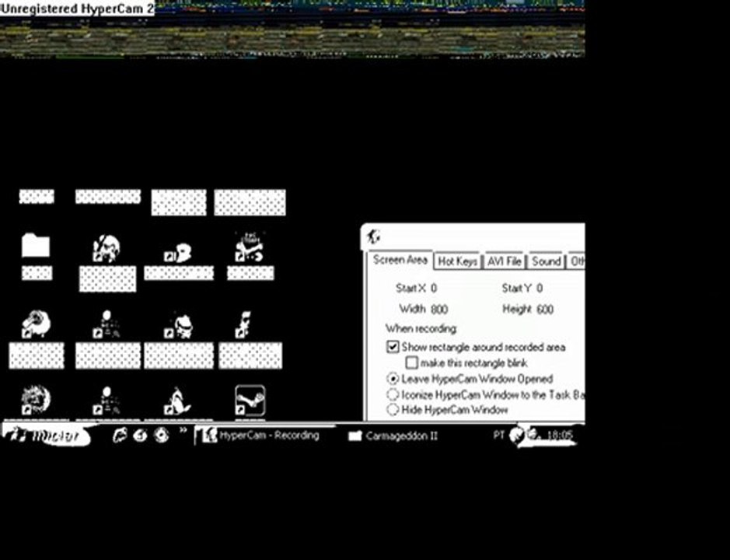Click the PT language indicator
This screenshot has width=730, height=560.
pos(498,435)
